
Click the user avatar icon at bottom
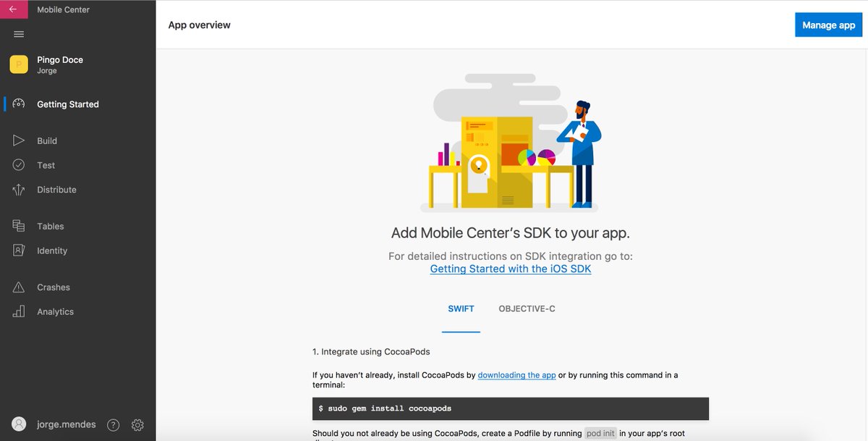20,424
